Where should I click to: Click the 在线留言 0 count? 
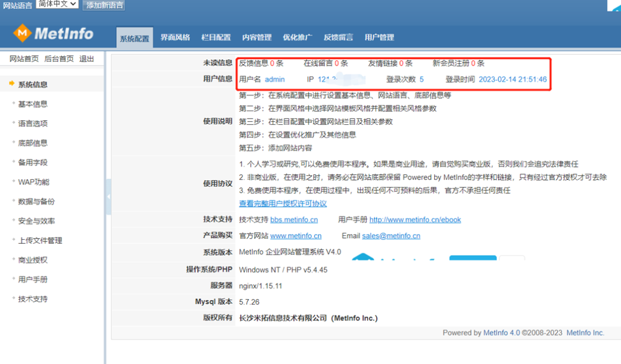[336, 63]
